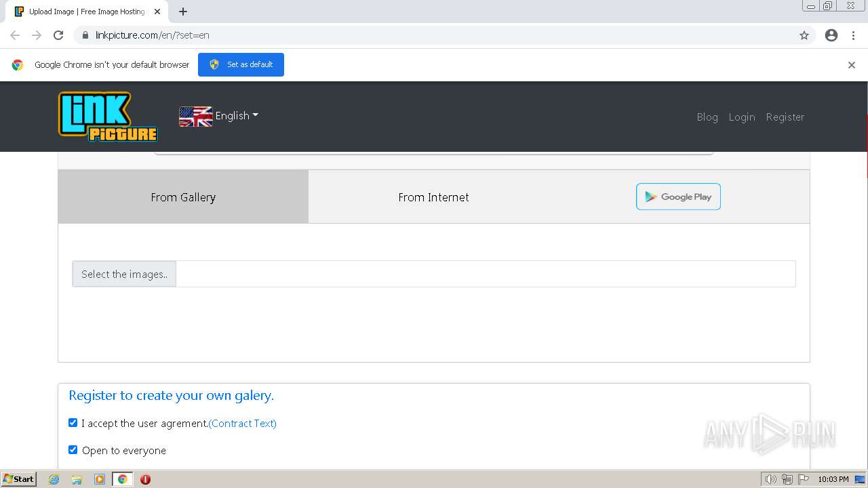The width and height of the screenshot is (868, 488).
Task: Open the Register link
Action: (785, 117)
